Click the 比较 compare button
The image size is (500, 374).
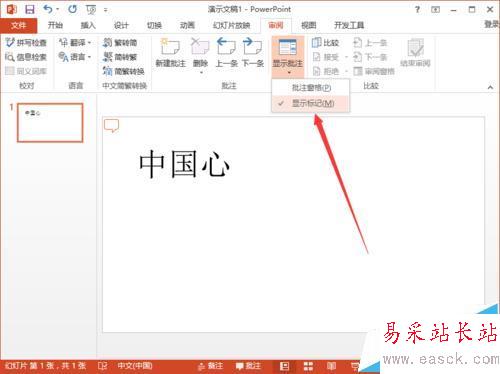[325, 43]
